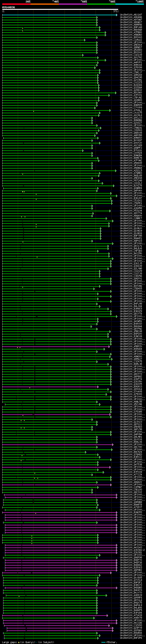This screenshot has width=146, height=644.
Task: Open the UniRef100_A2QIL5 entry
Action: (x=131, y=170)
